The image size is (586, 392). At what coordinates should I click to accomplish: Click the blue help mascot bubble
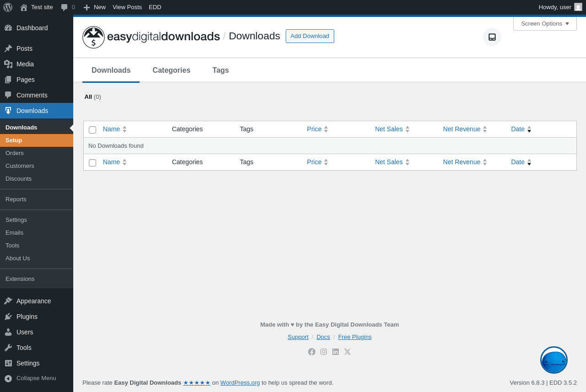(x=554, y=360)
